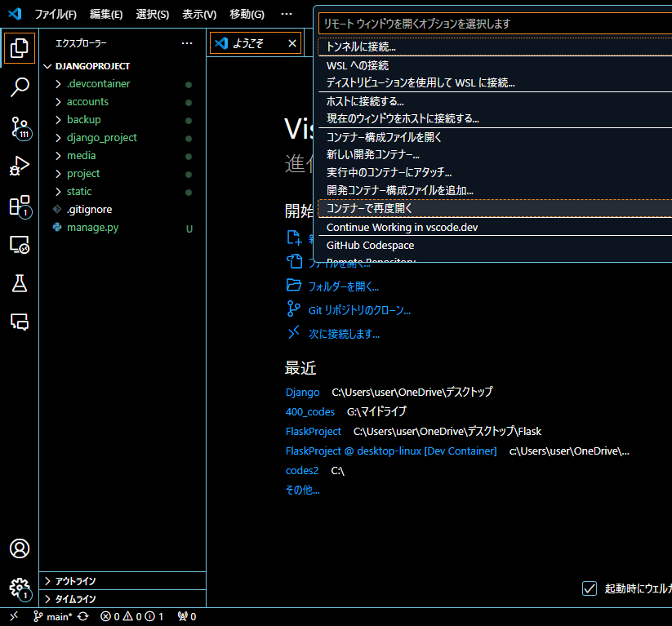Open the Accounts icon
This screenshot has width=672, height=626.
[x=20, y=548]
